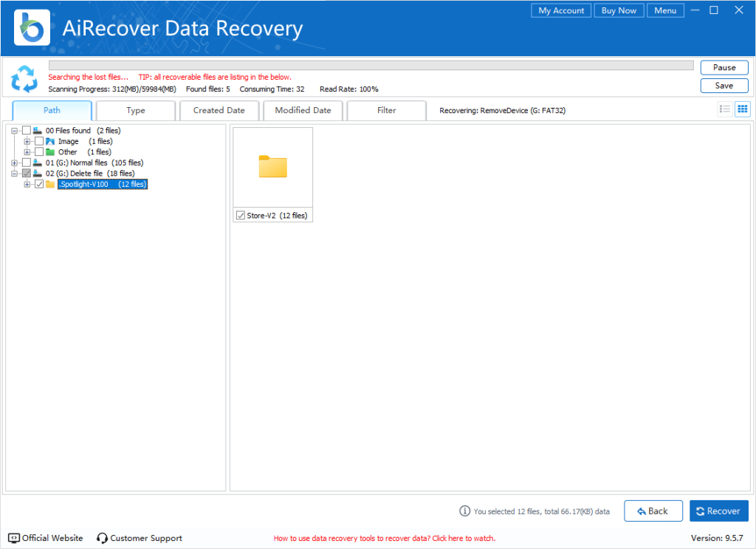Open the Store-V2 folder thumbnail
Image resolution: width=756 pixels, height=549 pixels.
(272, 167)
